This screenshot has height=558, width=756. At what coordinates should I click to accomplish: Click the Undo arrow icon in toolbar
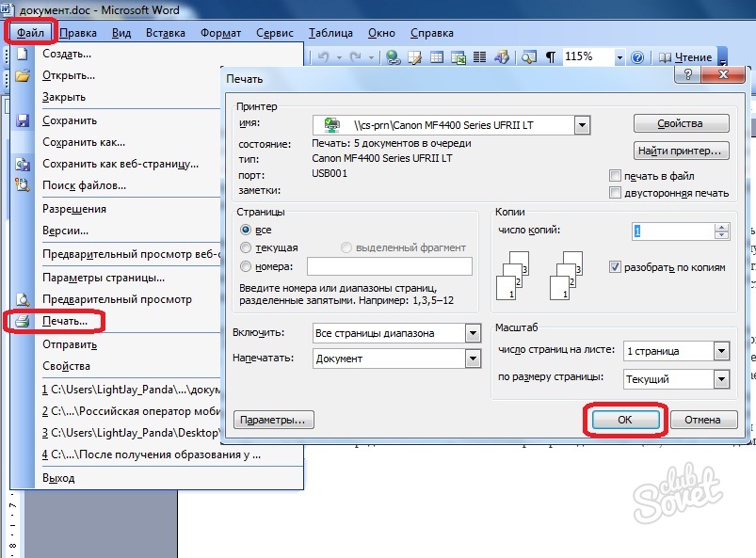324,57
